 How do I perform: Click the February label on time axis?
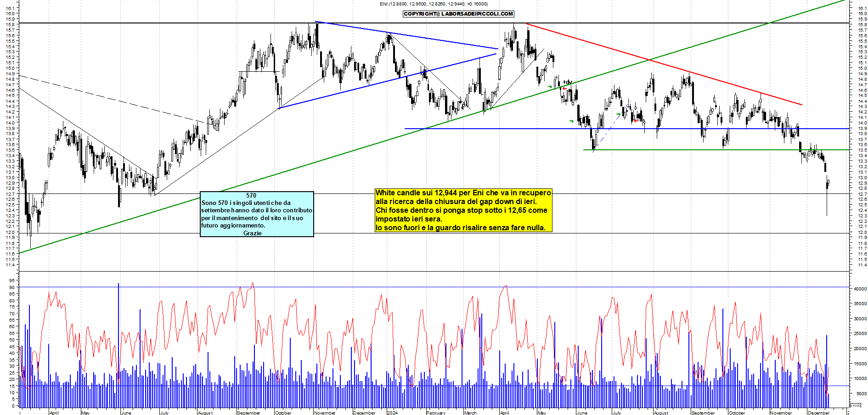[x=436, y=413]
